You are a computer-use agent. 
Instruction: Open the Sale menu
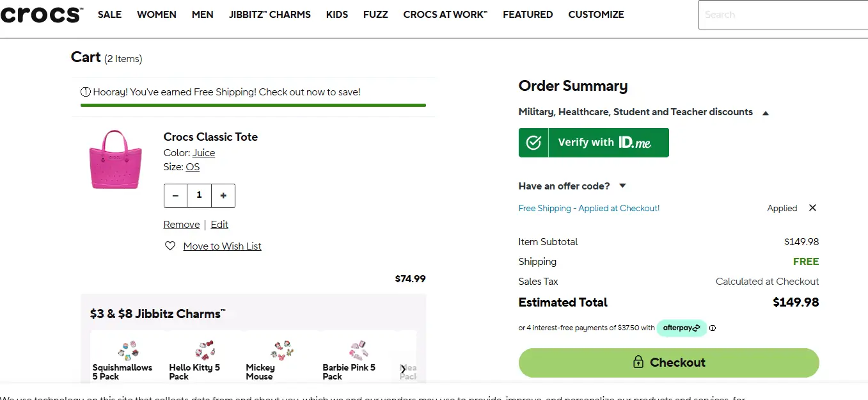(109, 14)
